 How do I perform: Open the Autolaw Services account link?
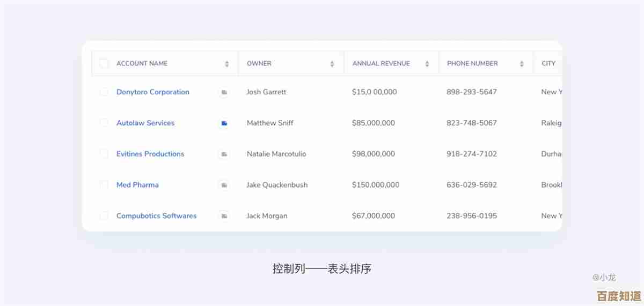(x=145, y=123)
